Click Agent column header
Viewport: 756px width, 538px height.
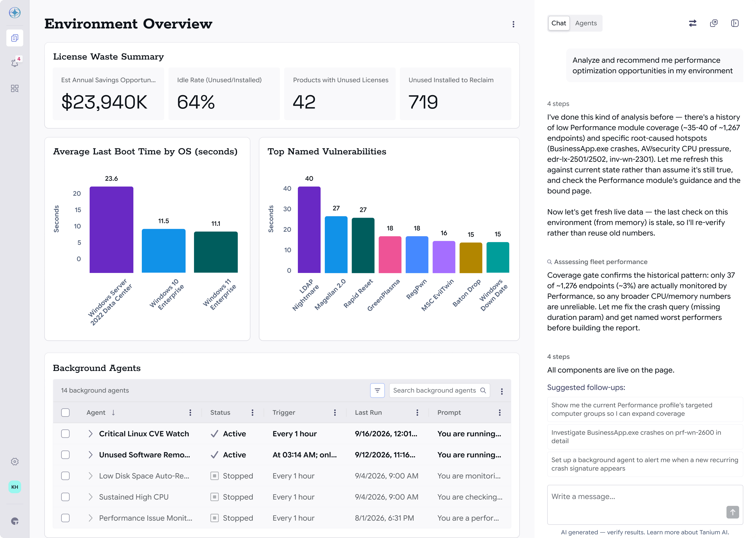pyautogui.click(x=96, y=412)
